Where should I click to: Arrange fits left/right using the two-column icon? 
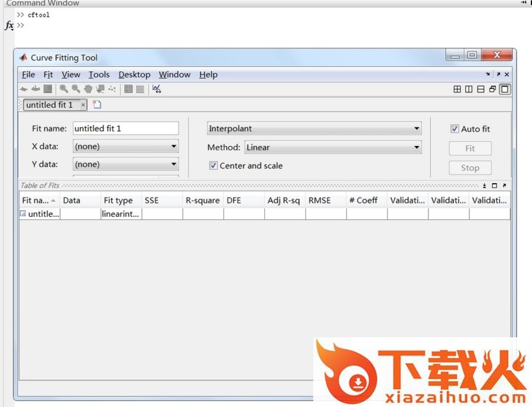[x=469, y=89]
